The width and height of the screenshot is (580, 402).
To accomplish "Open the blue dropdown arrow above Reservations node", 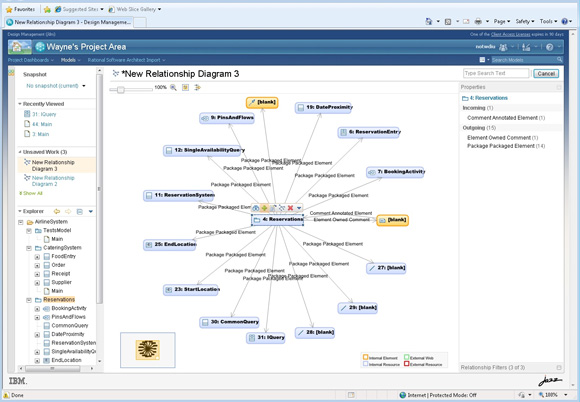I will pos(299,208).
